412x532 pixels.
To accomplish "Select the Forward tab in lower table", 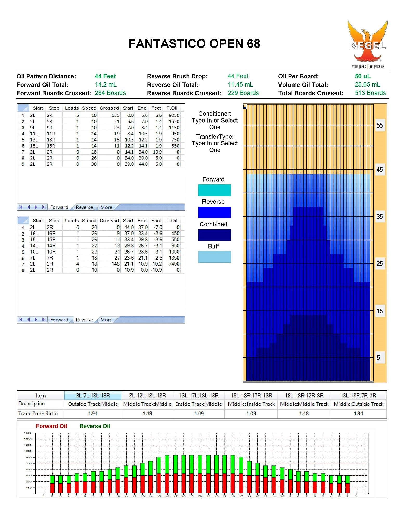I will coord(59,320).
